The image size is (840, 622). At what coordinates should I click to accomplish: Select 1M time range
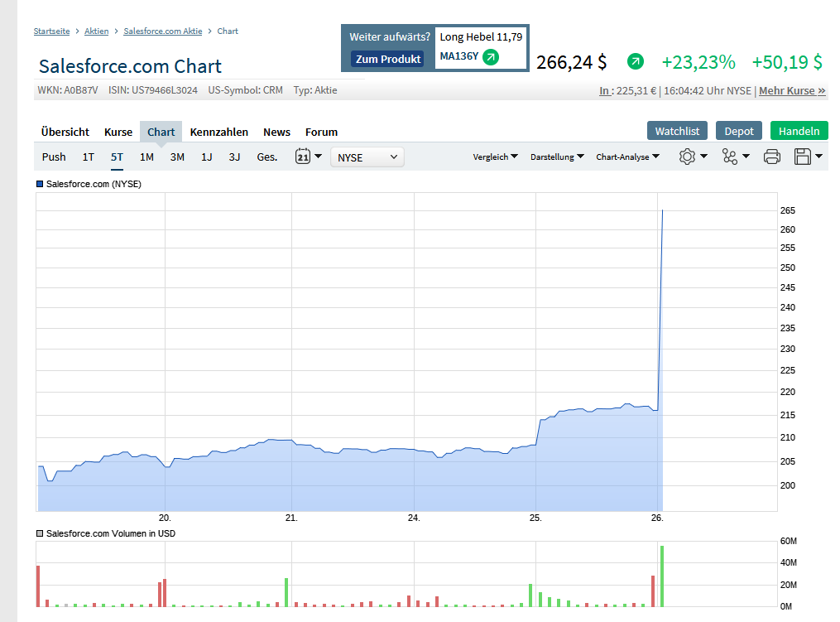click(x=146, y=157)
